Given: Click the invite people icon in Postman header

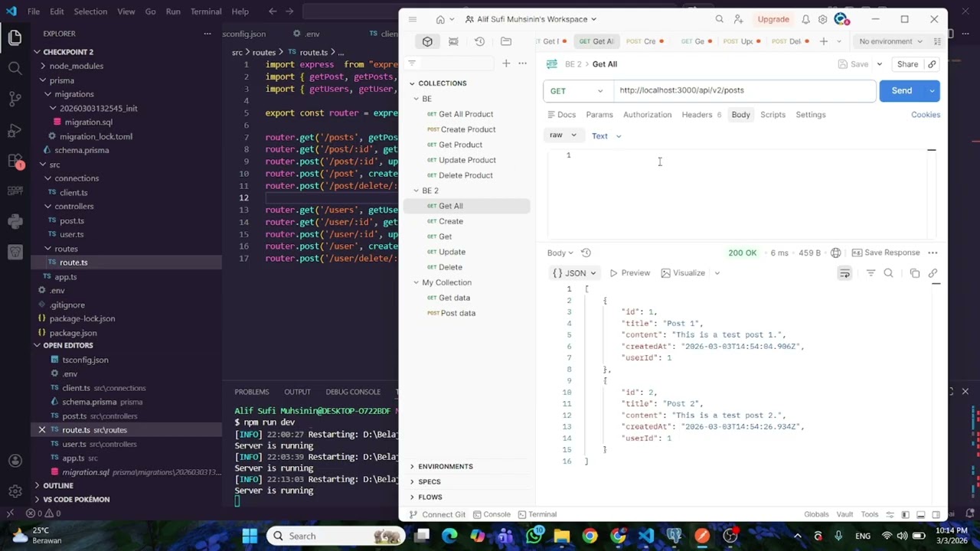Looking at the screenshot, I should pos(738,19).
